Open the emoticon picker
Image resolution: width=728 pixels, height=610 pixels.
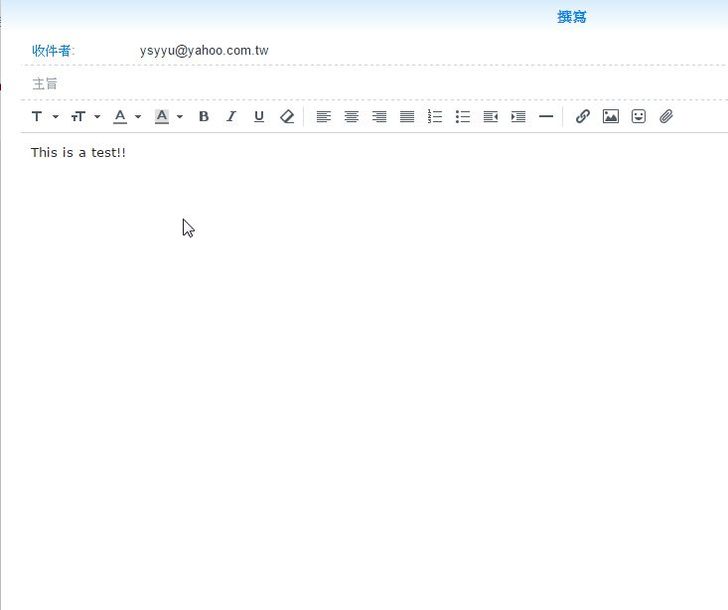click(x=638, y=116)
